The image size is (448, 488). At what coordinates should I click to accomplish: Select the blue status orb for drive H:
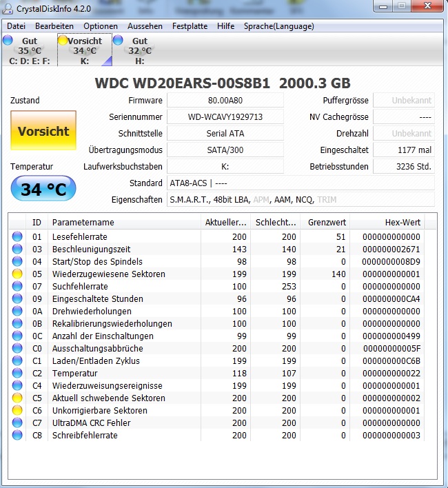(x=118, y=40)
